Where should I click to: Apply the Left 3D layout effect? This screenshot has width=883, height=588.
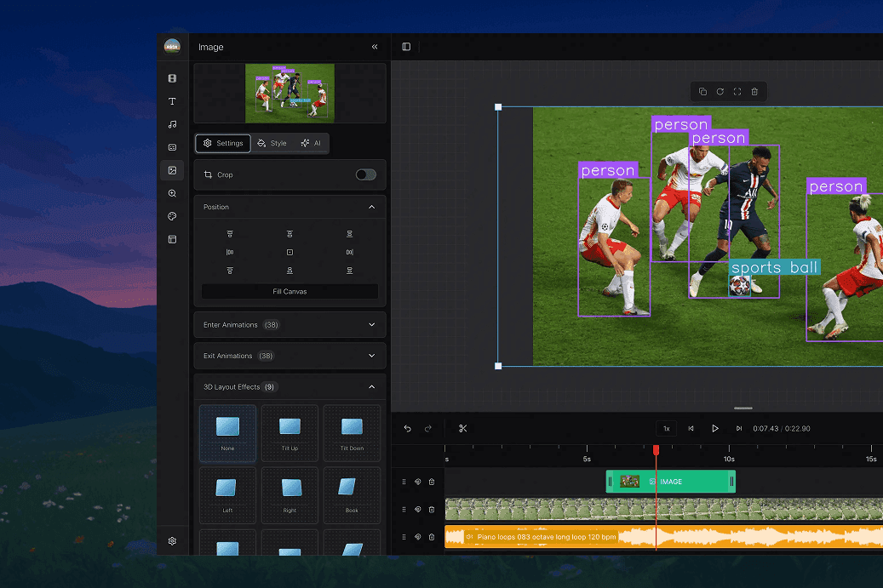pos(227,495)
